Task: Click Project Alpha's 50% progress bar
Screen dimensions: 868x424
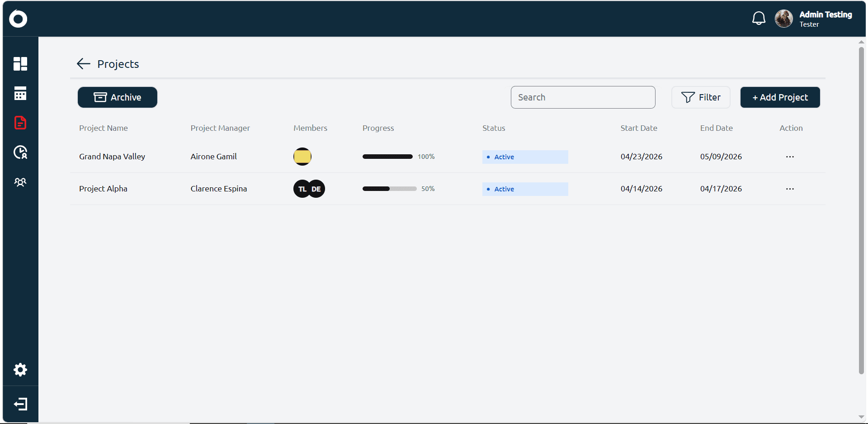Action: pos(389,189)
